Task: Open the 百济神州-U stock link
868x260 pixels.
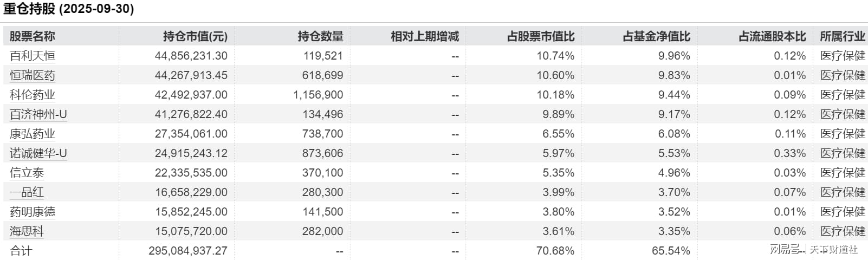Action: 38,114
